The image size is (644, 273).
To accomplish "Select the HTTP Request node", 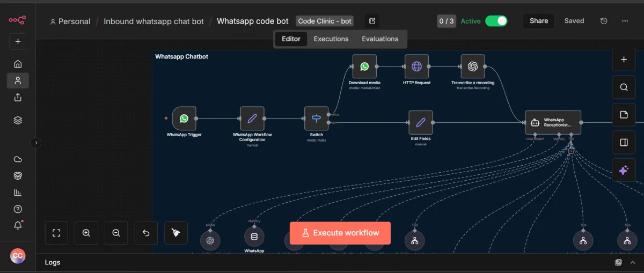I will point(416,67).
